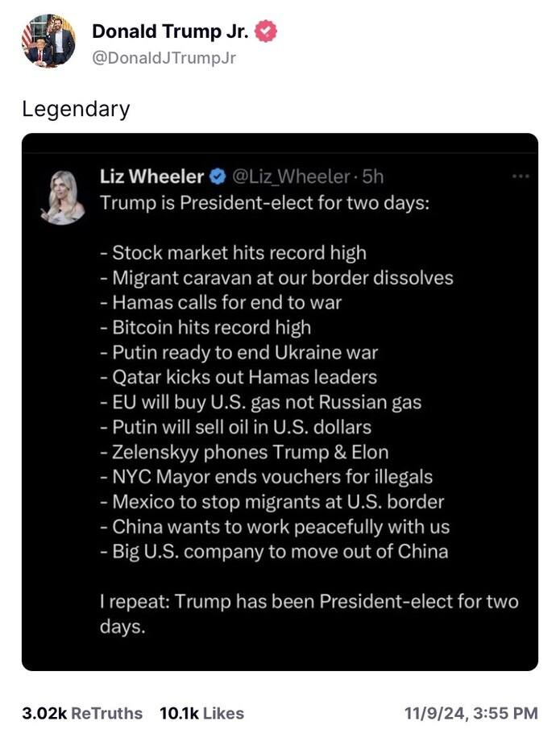
Task: View the 3.02k ReTruths list
Action: pyautogui.click(x=82, y=713)
